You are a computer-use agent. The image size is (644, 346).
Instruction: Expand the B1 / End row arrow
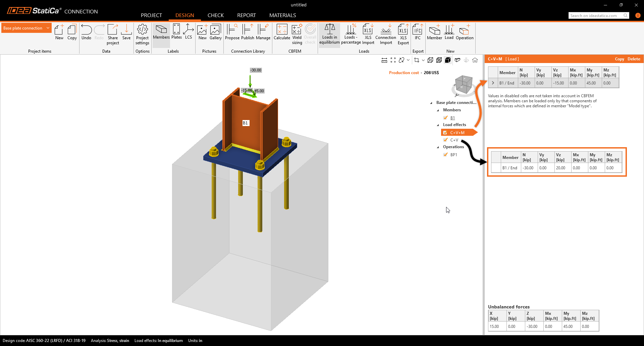pos(493,83)
